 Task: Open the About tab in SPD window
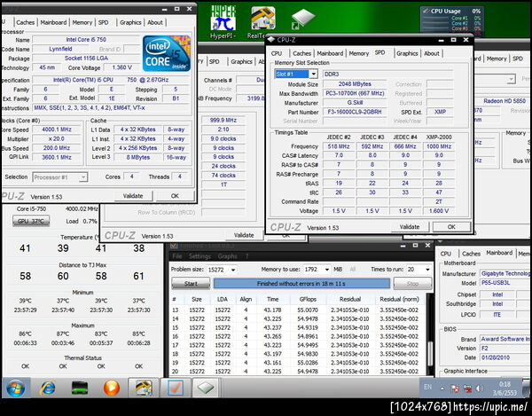[432, 53]
